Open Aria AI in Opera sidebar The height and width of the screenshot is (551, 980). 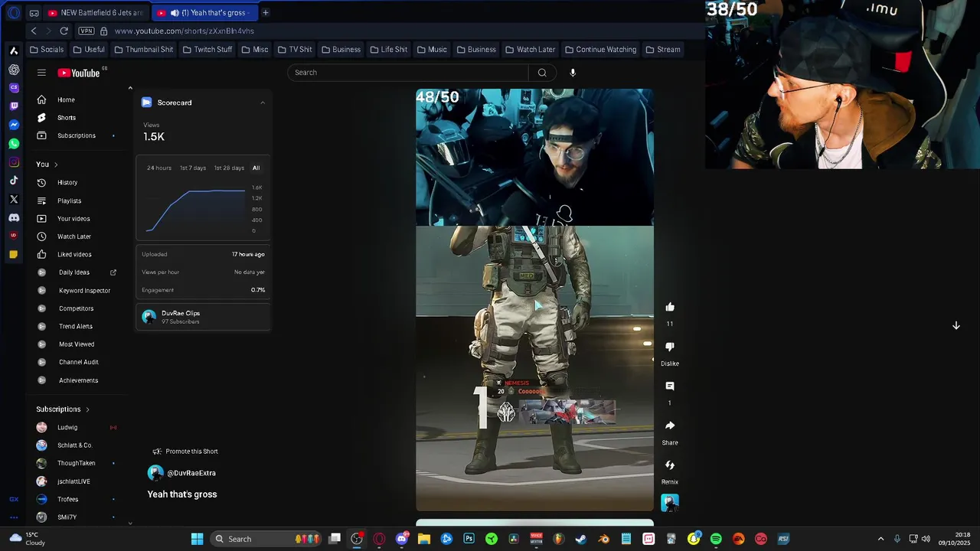(x=14, y=51)
